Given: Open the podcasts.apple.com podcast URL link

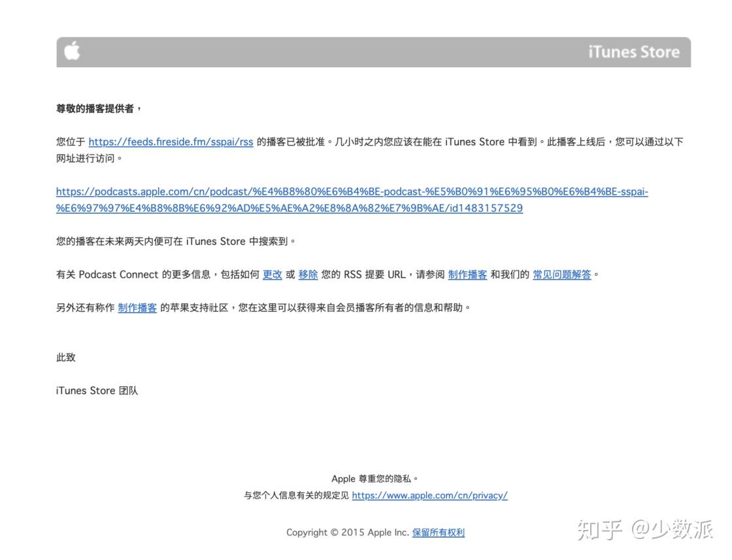Looking at the screenshot, I should click(x=352, y=200).
